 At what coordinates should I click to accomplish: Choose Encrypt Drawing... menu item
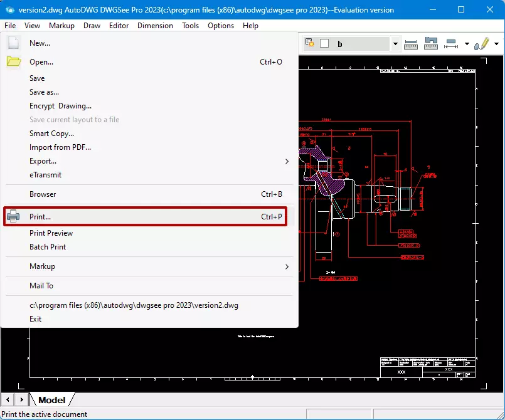pyautogui.click(x=148, y=106)
